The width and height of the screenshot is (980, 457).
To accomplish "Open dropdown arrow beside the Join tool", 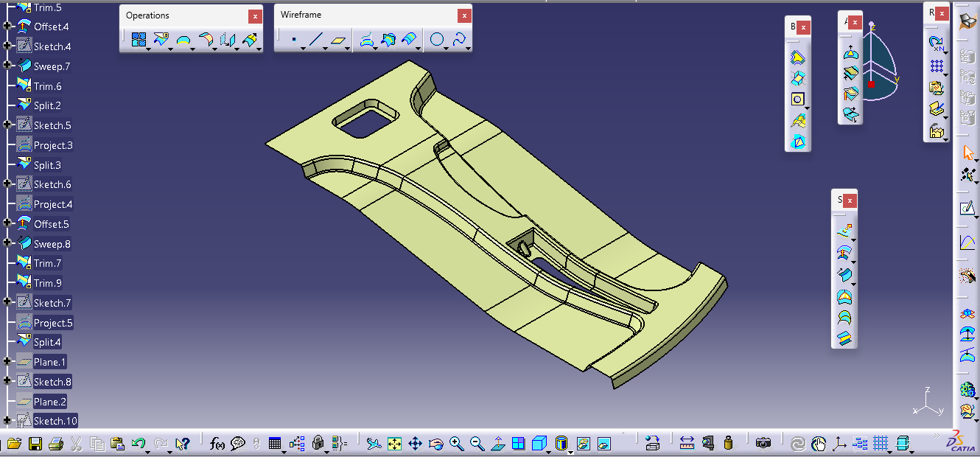I will click(x=148, y=48).
